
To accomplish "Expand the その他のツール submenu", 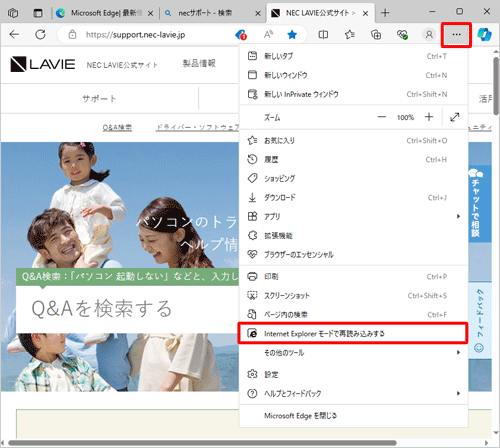I will click(353, 352).
